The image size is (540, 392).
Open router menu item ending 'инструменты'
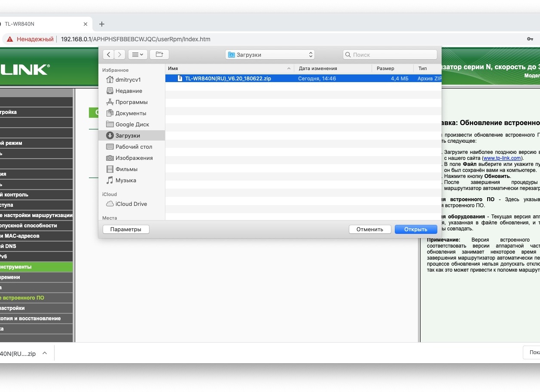36,267
